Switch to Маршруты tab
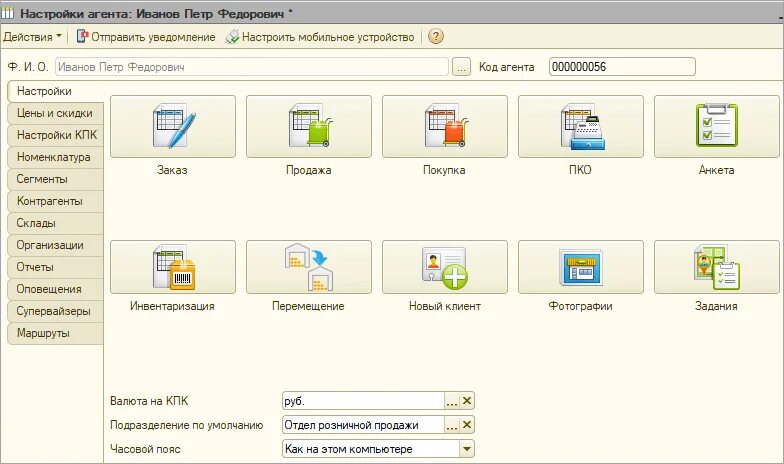784x464 pixels. (55, 333)
